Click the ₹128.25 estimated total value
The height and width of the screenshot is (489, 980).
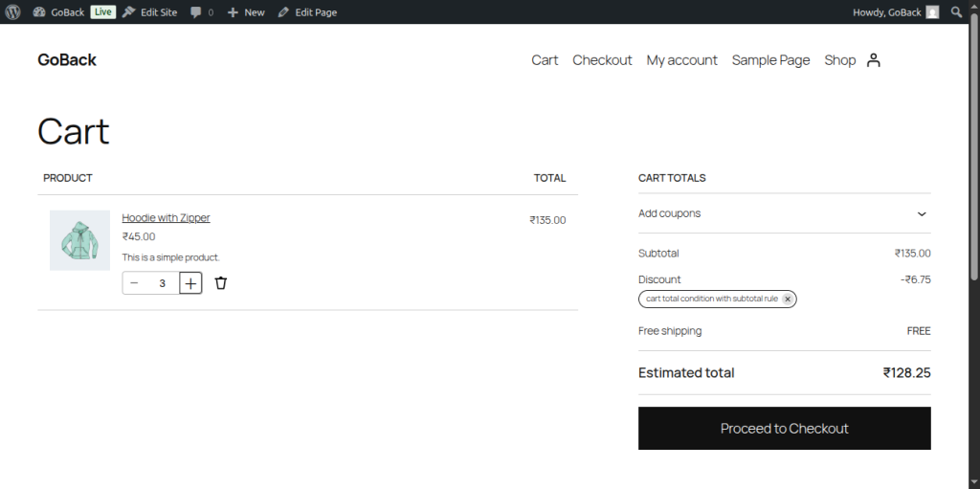[x=906, y=372]
